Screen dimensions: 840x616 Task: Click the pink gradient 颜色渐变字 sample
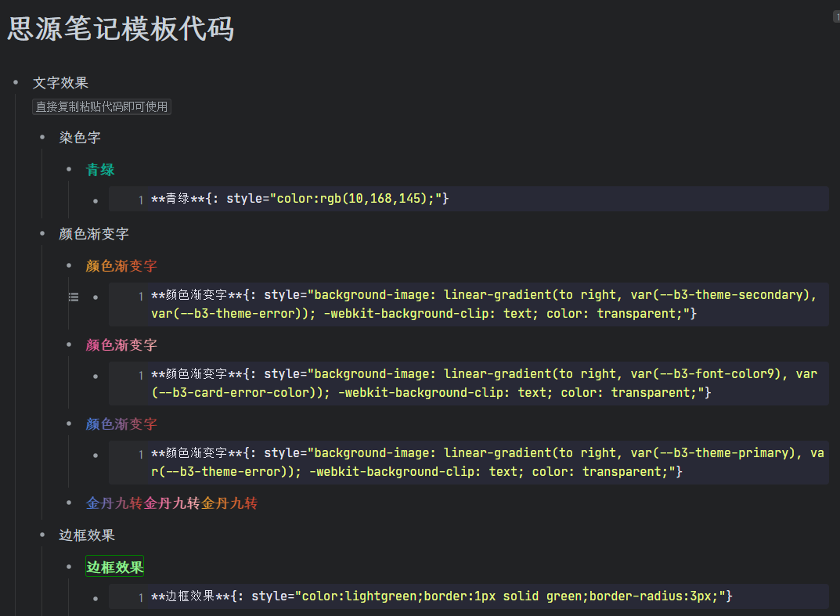[121, 345]
